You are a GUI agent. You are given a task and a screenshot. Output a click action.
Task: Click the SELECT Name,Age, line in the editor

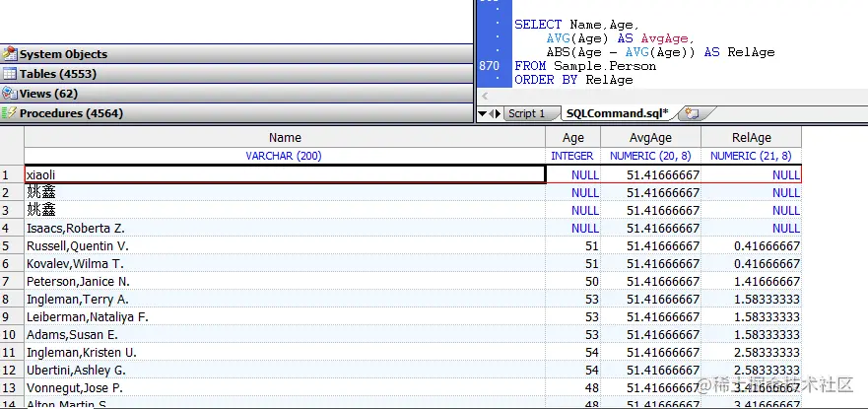(577, 25)
